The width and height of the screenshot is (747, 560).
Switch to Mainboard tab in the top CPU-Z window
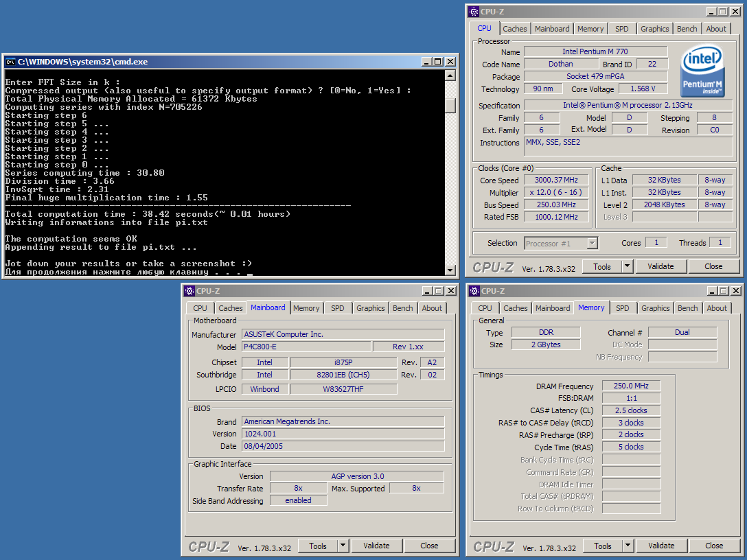[x=552, y=29]
